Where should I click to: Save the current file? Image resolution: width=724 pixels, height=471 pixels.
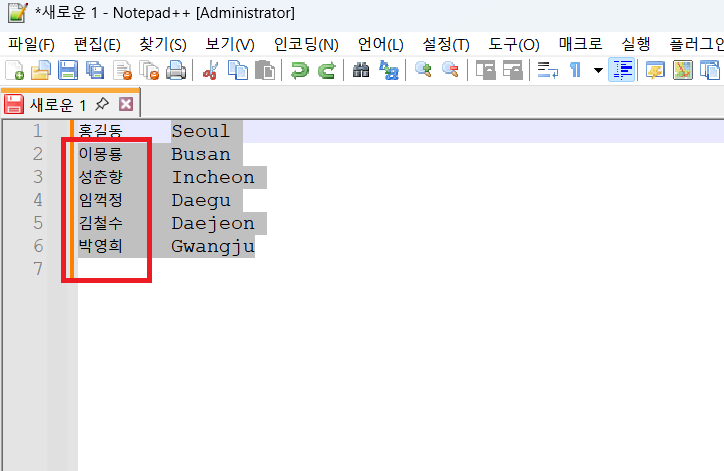pos(67,71)
